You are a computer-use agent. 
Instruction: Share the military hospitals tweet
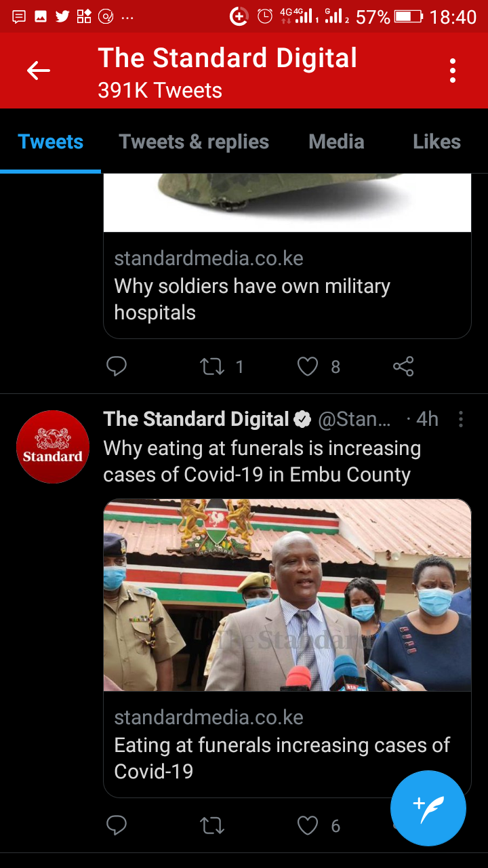[403, 367]
